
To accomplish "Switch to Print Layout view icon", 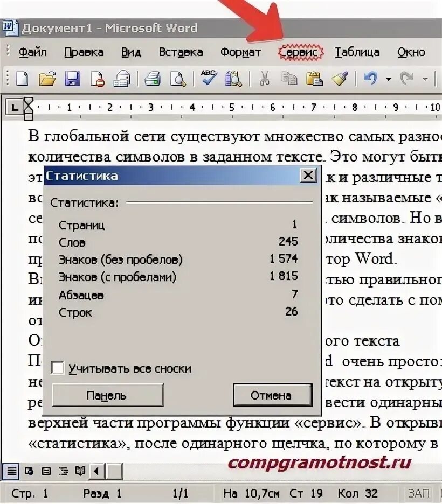I will coord(46,472).
